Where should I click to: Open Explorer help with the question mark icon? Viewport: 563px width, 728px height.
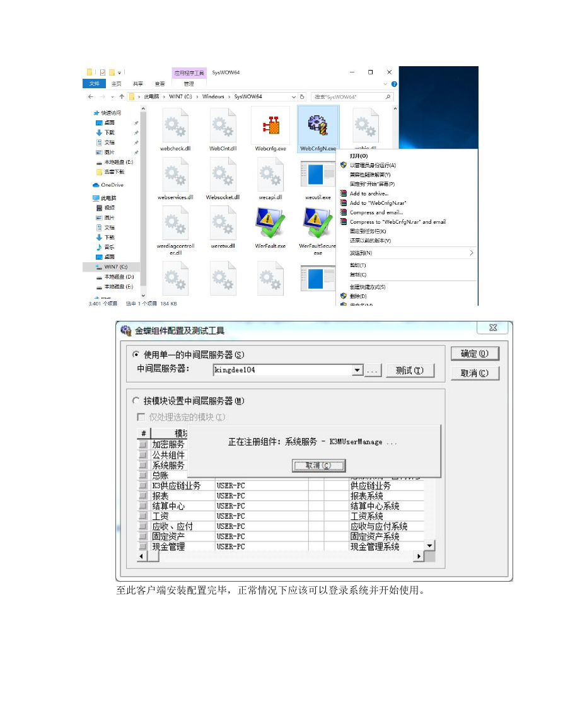(394, 84)
